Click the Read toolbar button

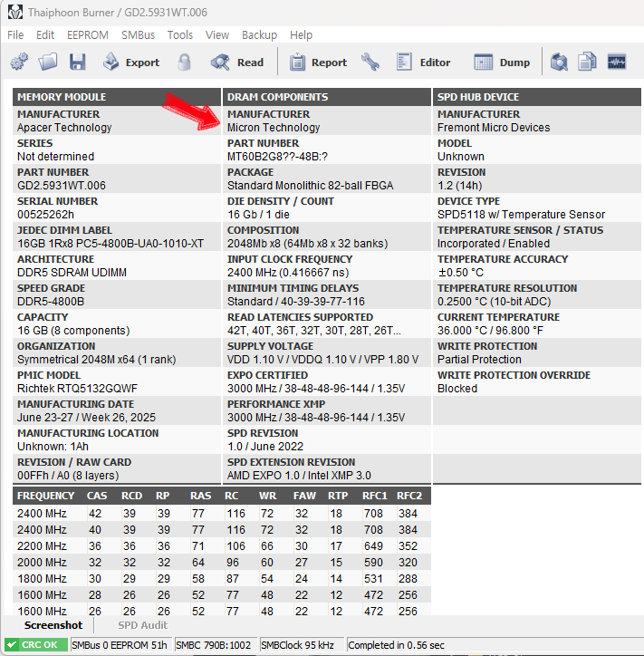(x=237, y=62)
